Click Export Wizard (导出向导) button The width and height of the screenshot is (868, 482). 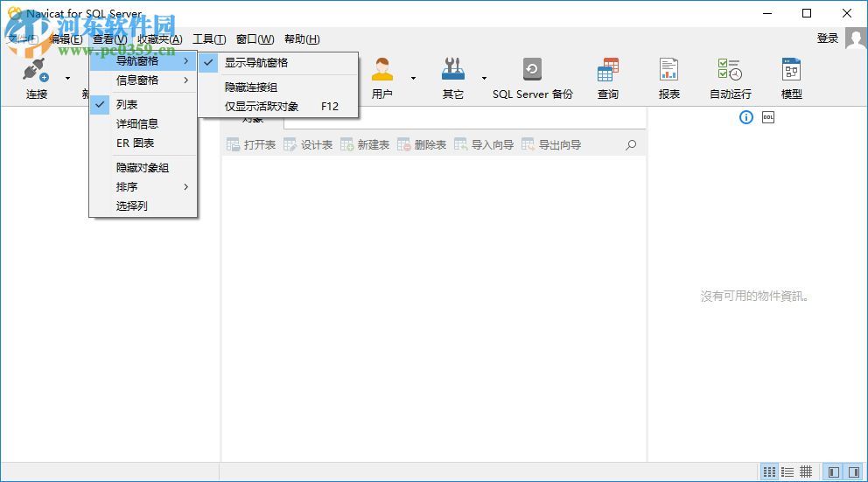[x=551, y=145]
